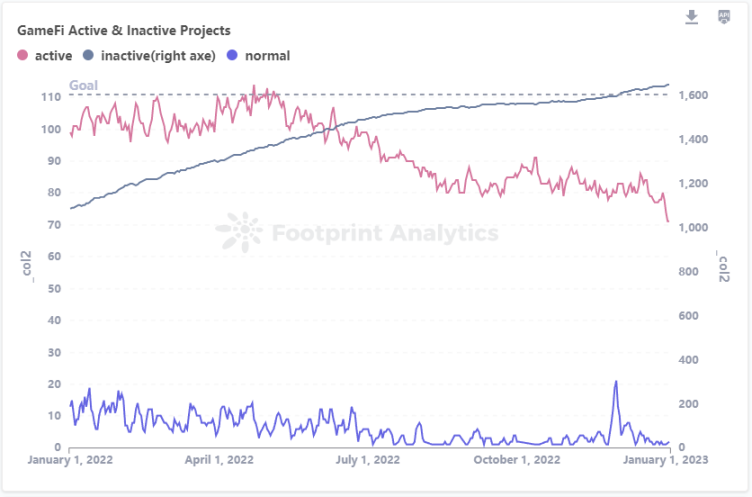The height and width of the screenshot is (497, 752).
Task: Click the tallest spike in the purple normal line
Action: pos(616,382)
